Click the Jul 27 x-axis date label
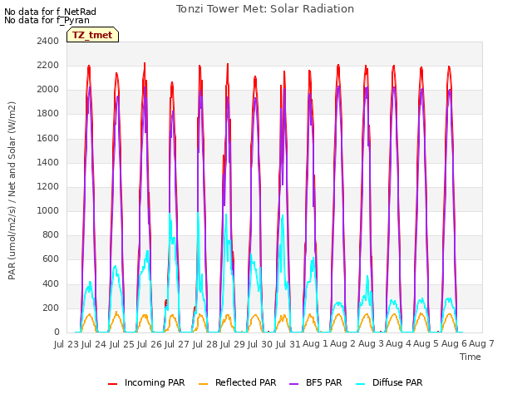The image size is (532, 399). click(177, 344)
